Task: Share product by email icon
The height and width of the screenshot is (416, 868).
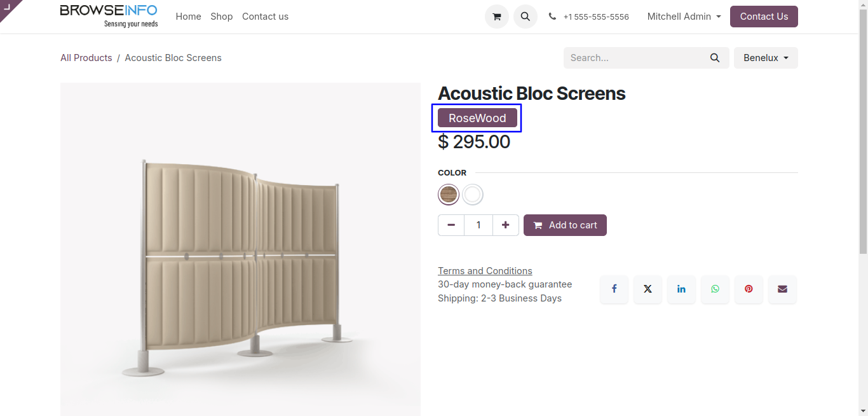Action: [782, 289]
